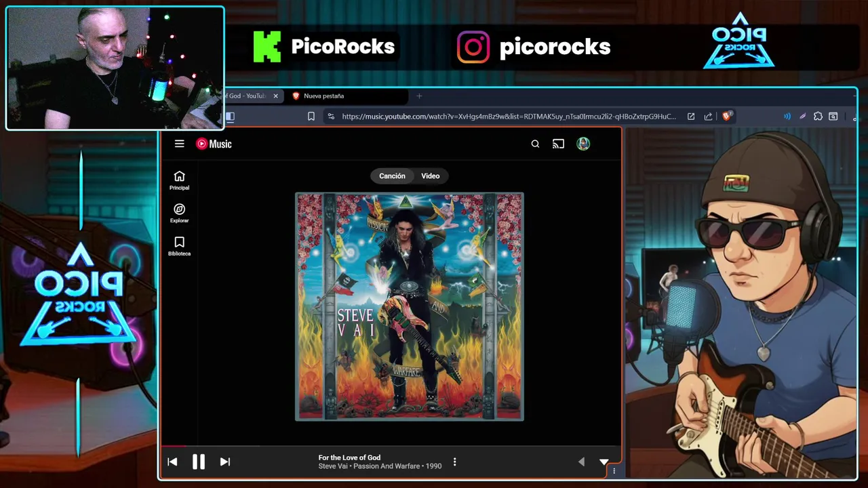Open the song's three-dot options menu
868x488 pixels.
pyautogui.click(x=454, y=462)
